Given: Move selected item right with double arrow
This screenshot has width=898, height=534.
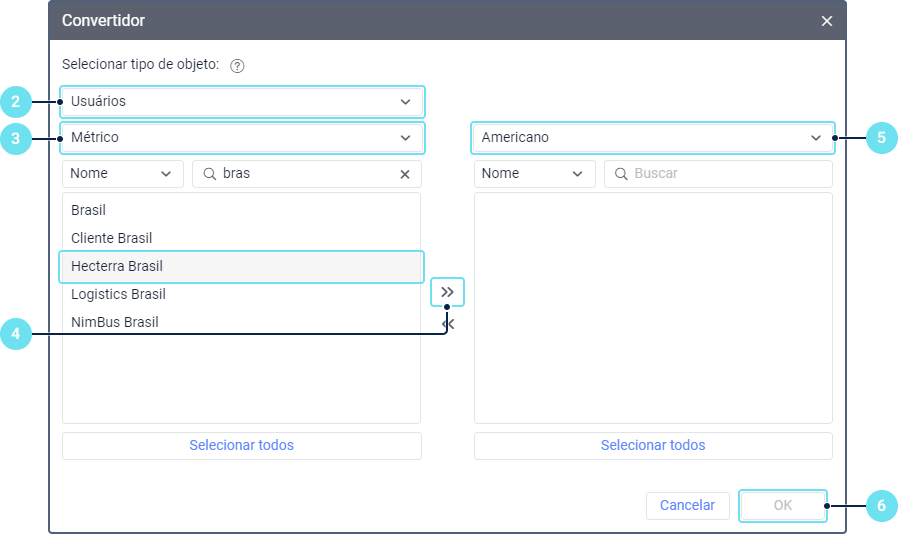Looking at the screenshot, I should pyautogui.click(x=447, y=292).
